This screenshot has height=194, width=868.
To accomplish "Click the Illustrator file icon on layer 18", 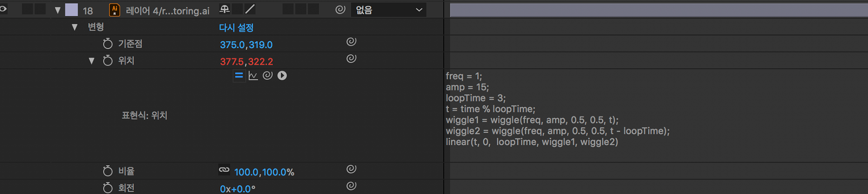I will pyautogui.click(x=114, y=10).
